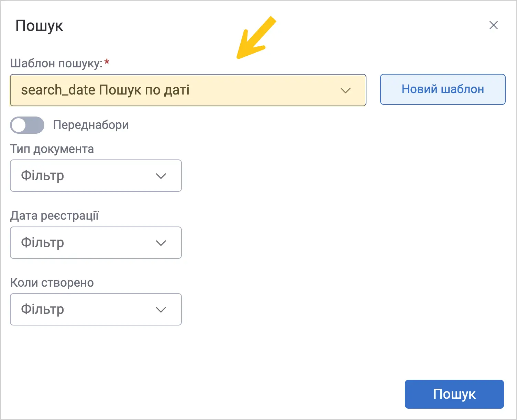Click the Пошук dialog title
This screenshot has height=420, width=517.
40,26
